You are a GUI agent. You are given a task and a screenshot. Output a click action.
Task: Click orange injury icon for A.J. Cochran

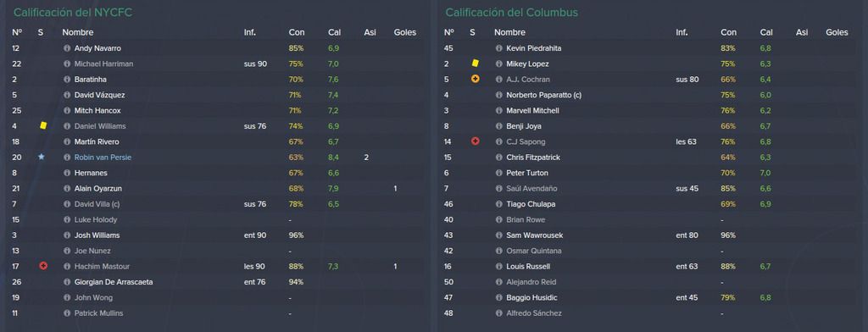[x=475, y=79]
